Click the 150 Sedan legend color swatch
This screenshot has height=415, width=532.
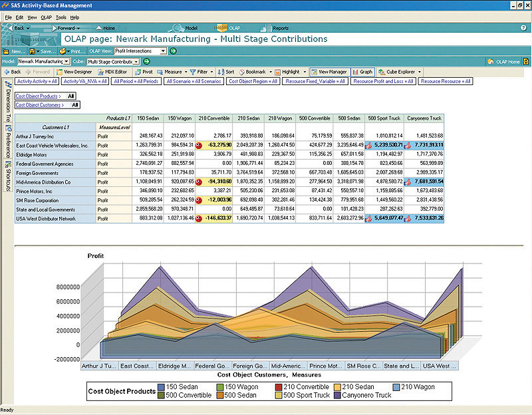(x=161, y=387)
